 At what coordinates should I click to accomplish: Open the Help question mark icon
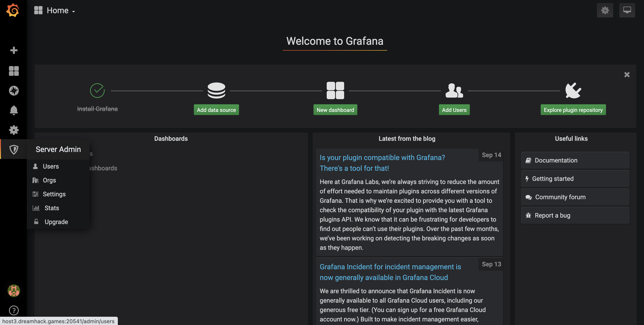(14, 310)
